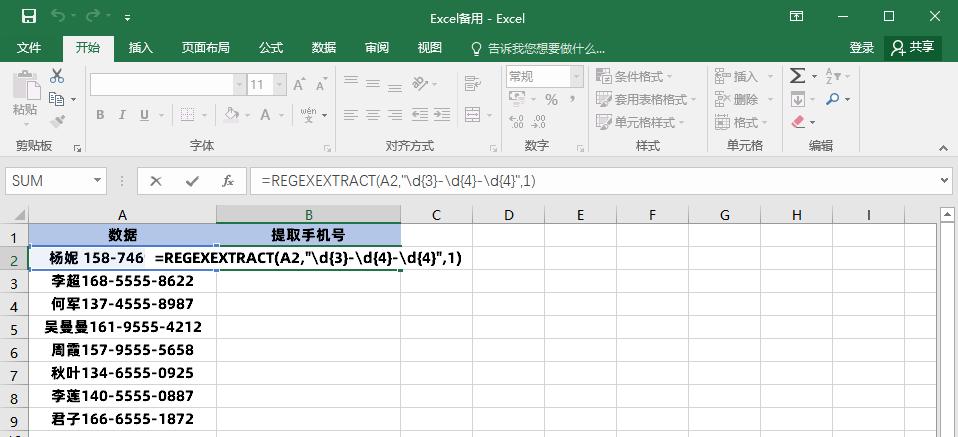Viewport: 958px width, 437px height.
Task: Toggle Underline formatting U
Action: tap(144, 115)
